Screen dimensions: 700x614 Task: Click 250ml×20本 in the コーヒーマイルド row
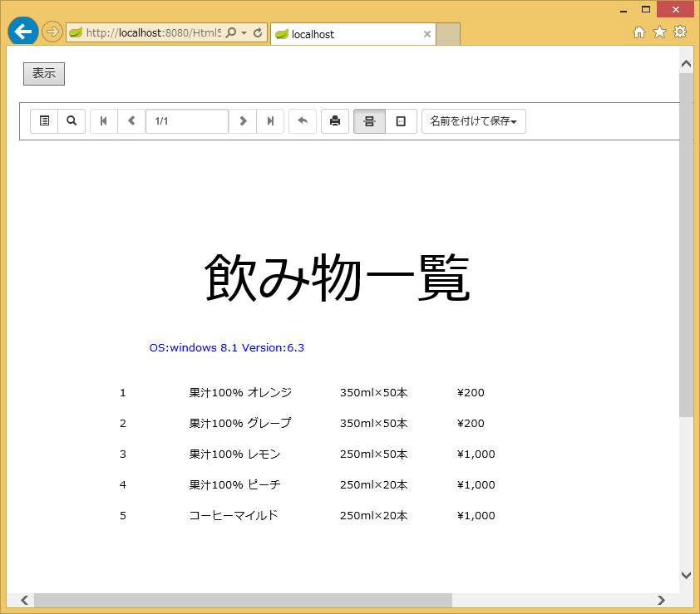(373, 515)
